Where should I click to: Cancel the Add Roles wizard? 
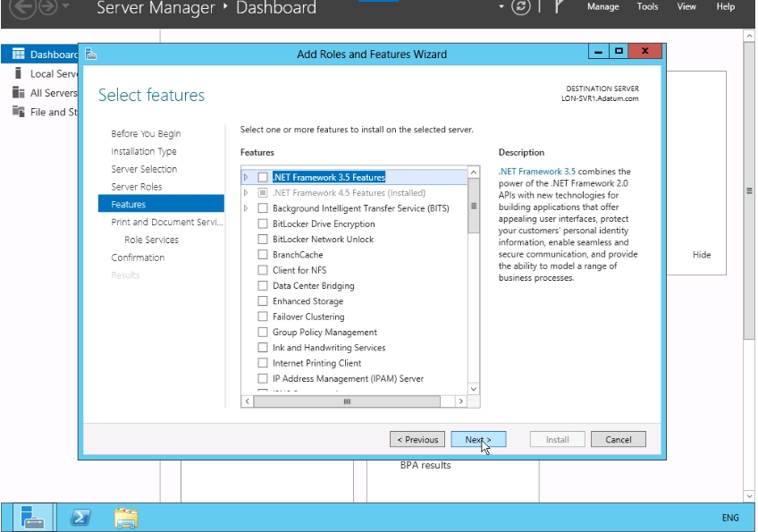619,440
